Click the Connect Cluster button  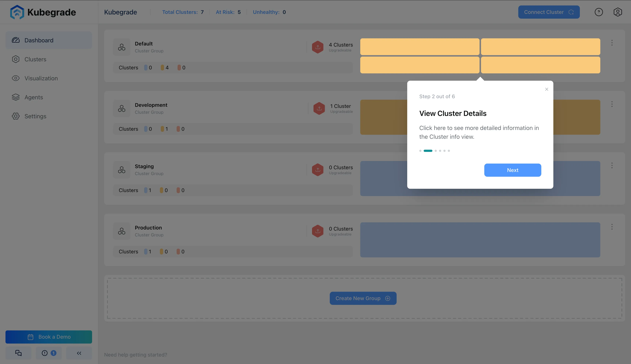click(x=549, y=12)
